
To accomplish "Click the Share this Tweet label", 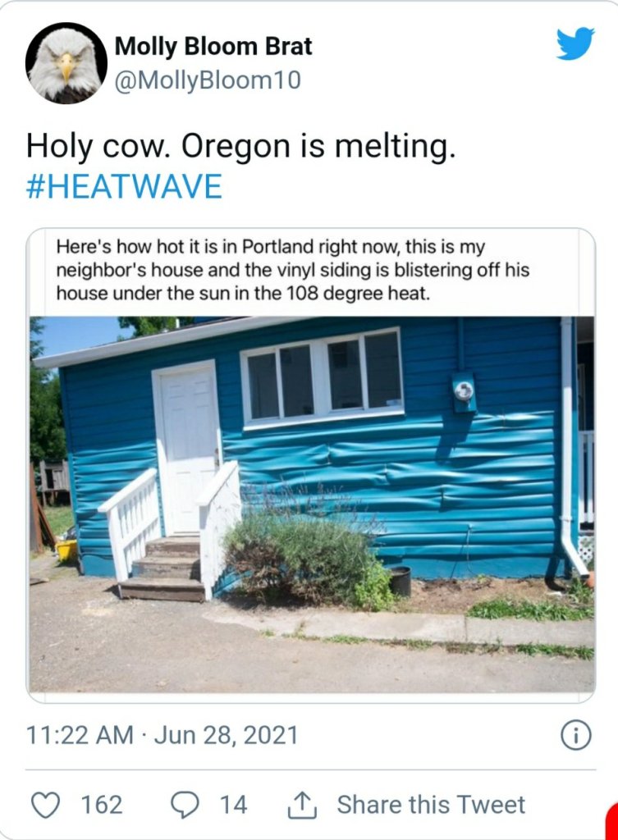I will (431, 805).
